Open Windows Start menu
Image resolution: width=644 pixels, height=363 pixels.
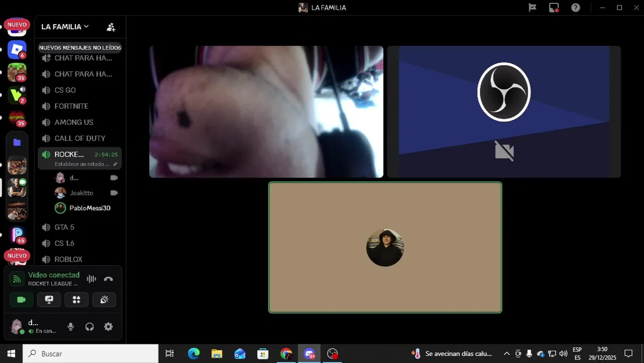tap(11, 354)
